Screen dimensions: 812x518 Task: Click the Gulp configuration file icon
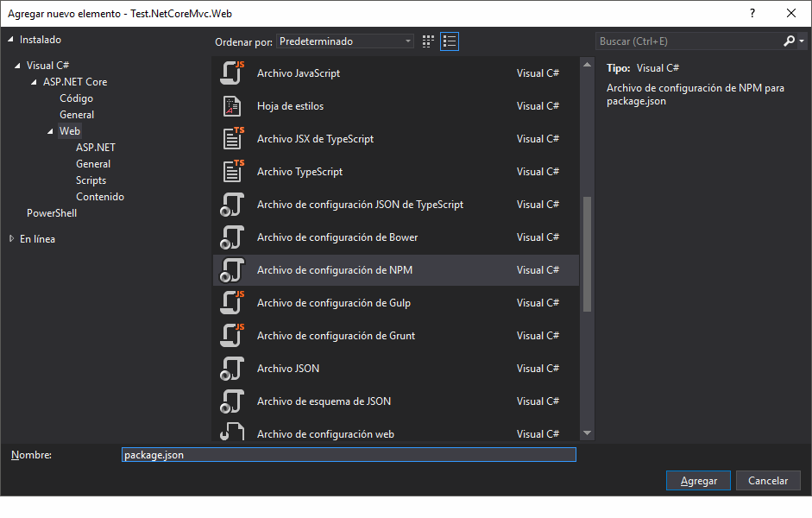coord(232,302)
